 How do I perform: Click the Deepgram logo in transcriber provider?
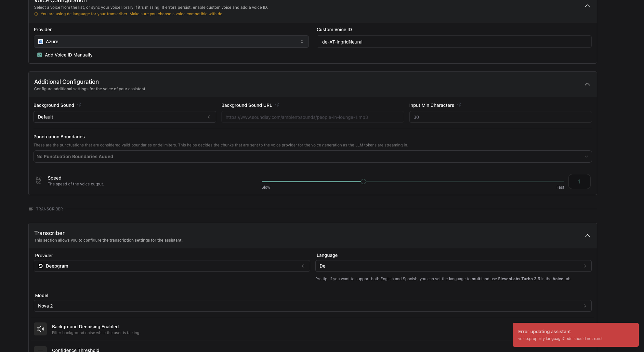click(41, 266)
